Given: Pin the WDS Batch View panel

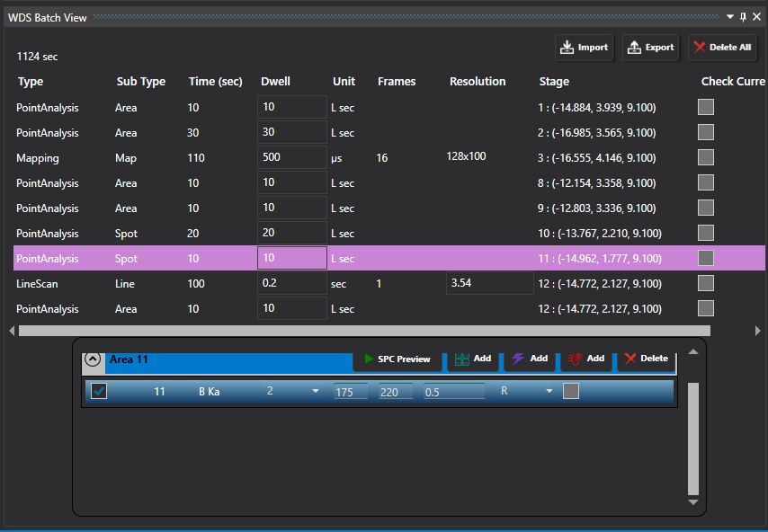Looking at the screenshot, I should click(x=743, y=17).
